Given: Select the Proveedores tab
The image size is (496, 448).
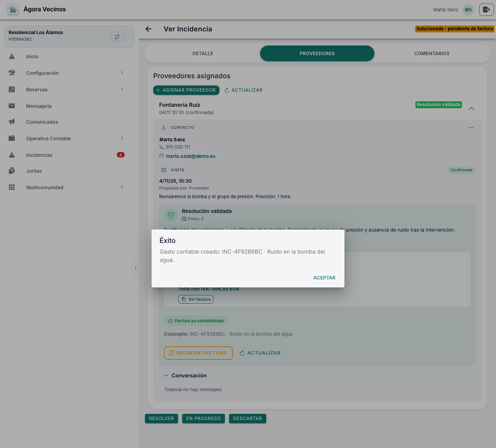Looking at the screenshot, I should 317,53.
